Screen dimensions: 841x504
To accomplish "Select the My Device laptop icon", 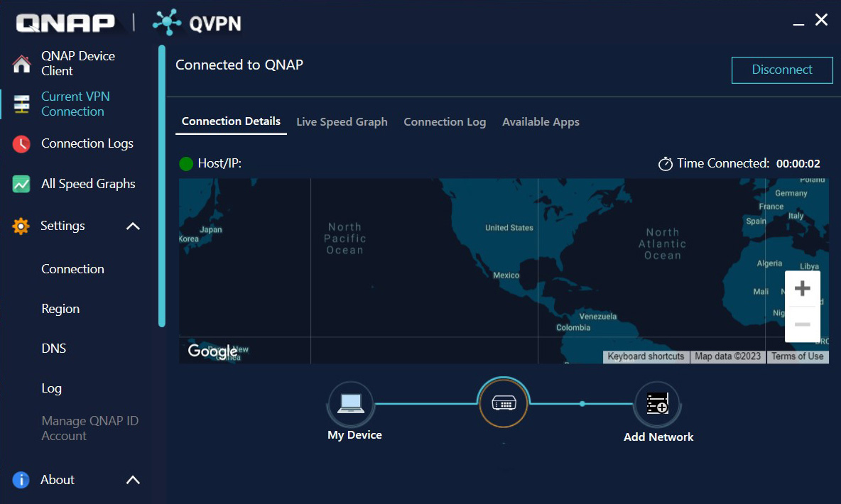I will [351, 404].
